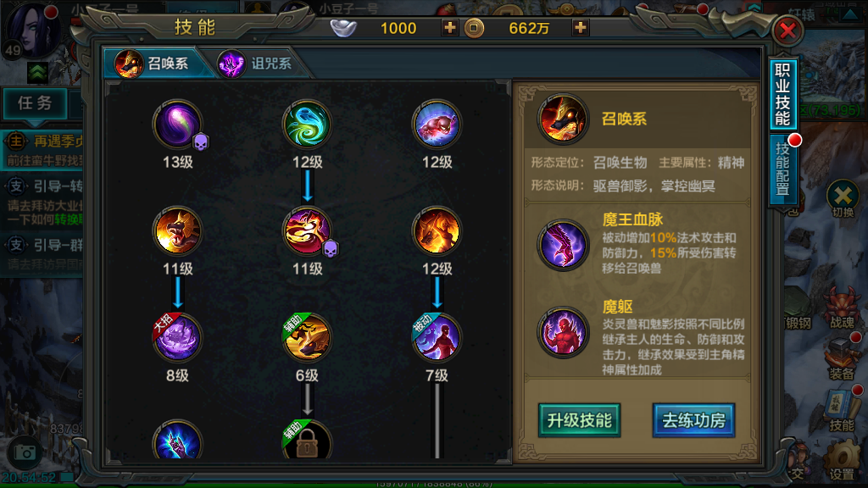The height and width of the screenshot is (488, 868).
Task: Select the 大招 ultimate skill at 8级
Action: point(177,337)
